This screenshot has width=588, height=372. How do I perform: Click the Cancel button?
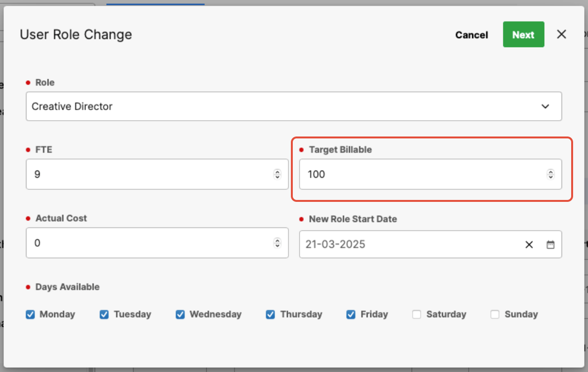coord(471,35)
